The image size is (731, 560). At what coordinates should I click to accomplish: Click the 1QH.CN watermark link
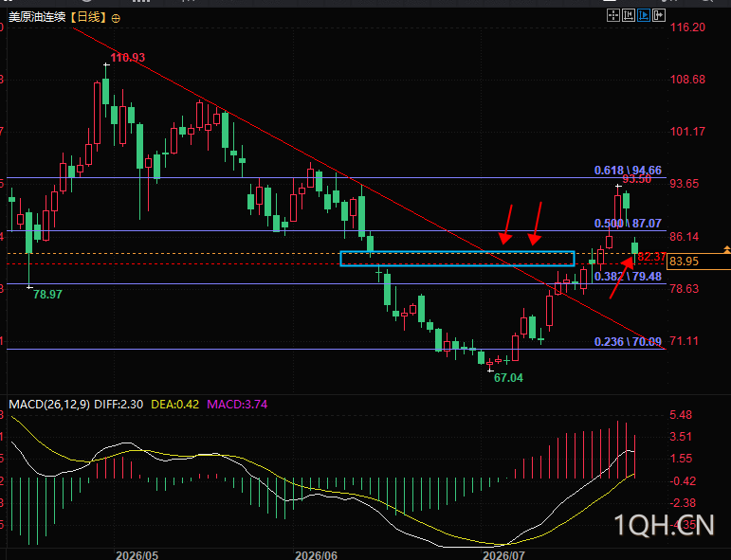664,526
